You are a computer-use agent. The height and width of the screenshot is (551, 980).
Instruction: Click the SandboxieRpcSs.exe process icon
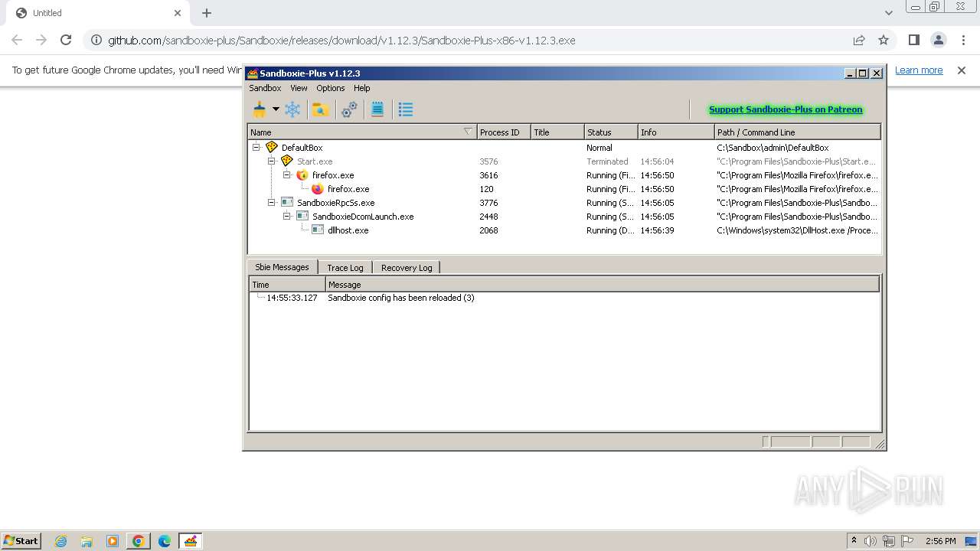[x=287, y=203]
